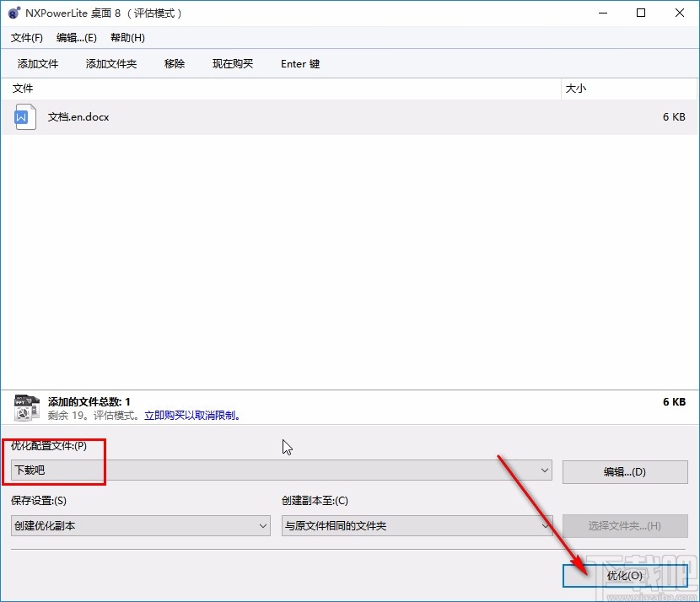
Task: Click 移除 in the toolbar
Action: tap(175, 64)
